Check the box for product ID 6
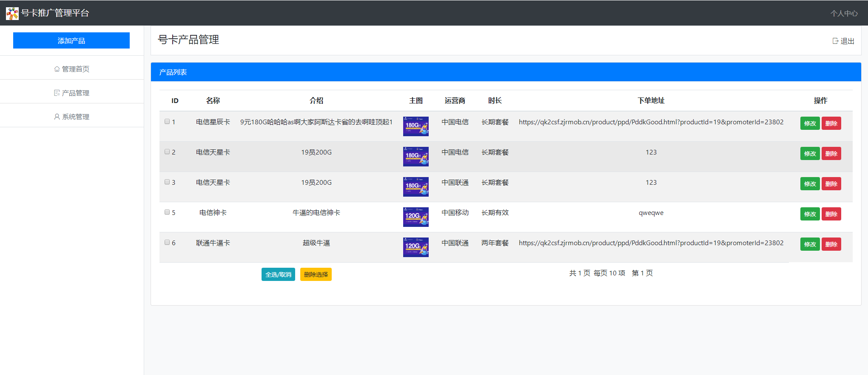868x375 pixels. point(167,242)
